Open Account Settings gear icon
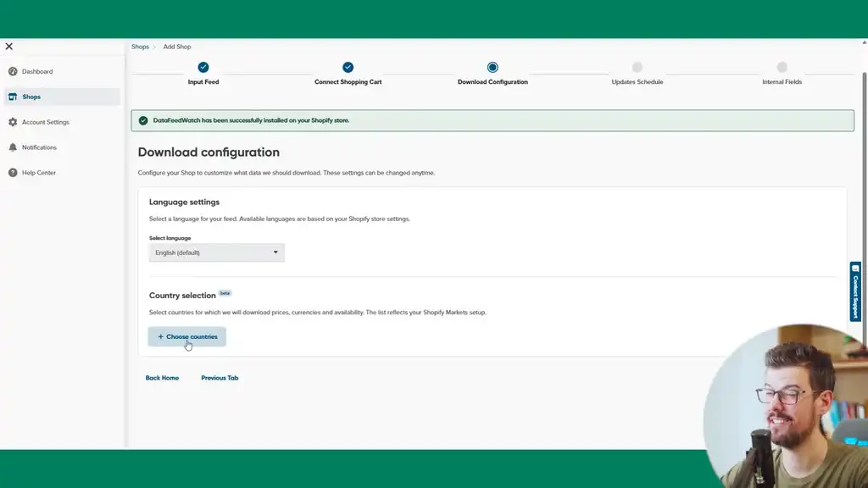Screen dimensions: 868x488 (12, 122)
